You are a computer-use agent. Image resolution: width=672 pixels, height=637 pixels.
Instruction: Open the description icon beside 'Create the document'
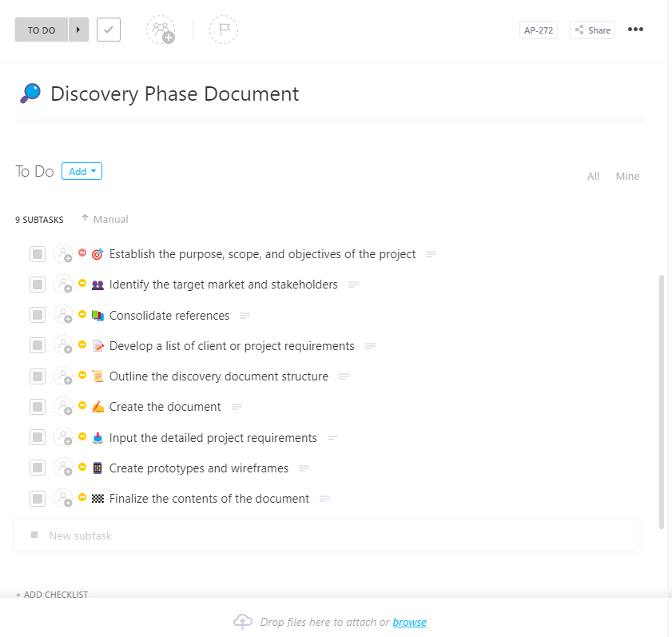click(236, 407)
